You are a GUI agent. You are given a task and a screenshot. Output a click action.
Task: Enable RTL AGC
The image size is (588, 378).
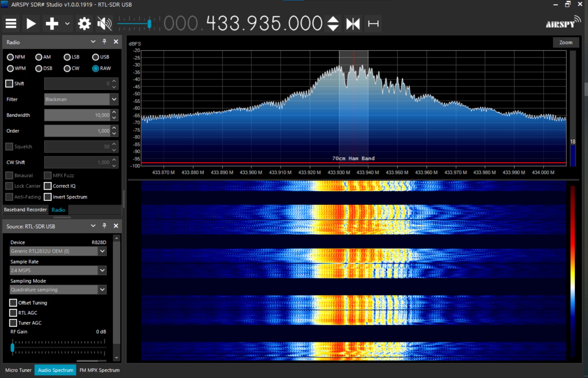(x=13, y=313)
